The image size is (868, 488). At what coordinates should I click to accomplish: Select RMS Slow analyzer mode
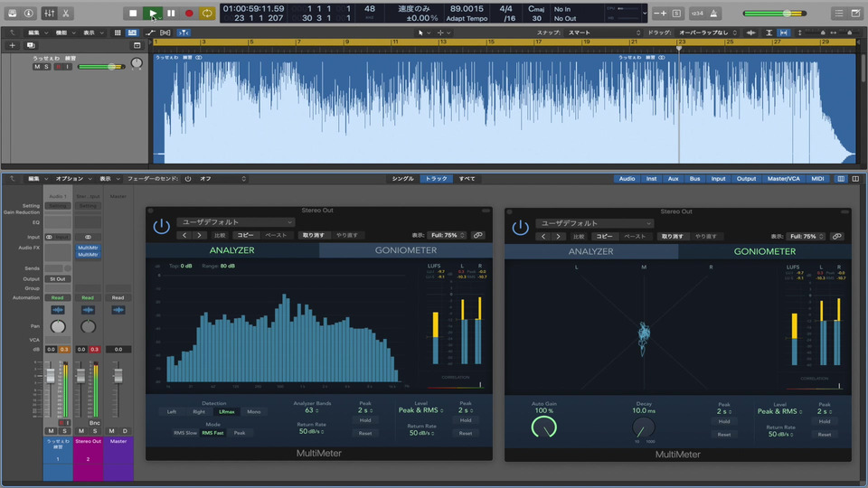[185, 433]
